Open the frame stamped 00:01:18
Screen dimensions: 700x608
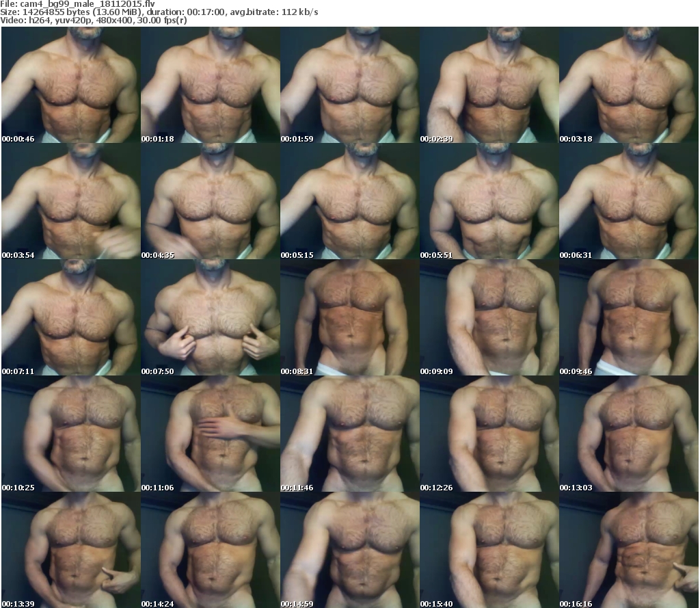pos(211,85)
